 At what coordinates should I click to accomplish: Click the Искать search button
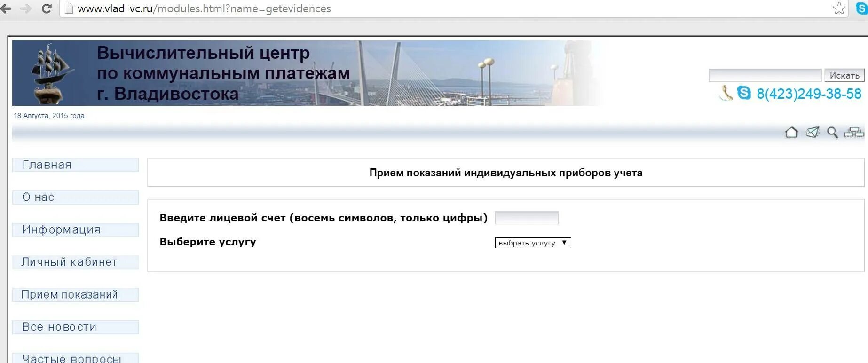[x=844, y=75]
